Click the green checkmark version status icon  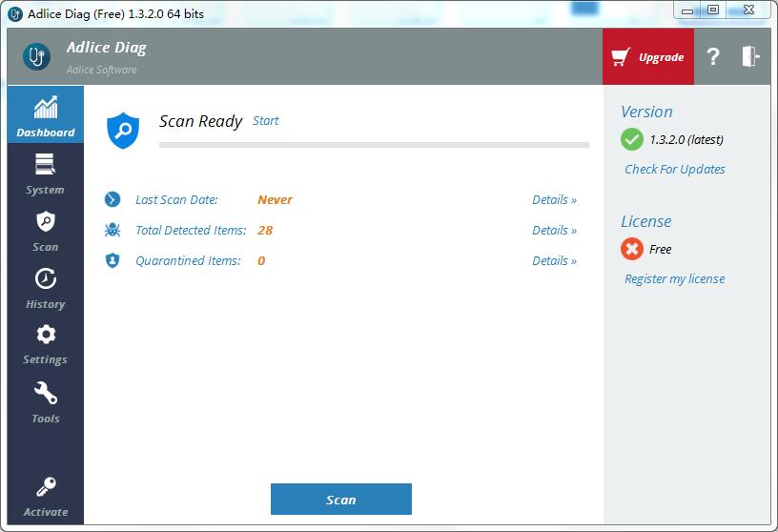tap(631, 139)
